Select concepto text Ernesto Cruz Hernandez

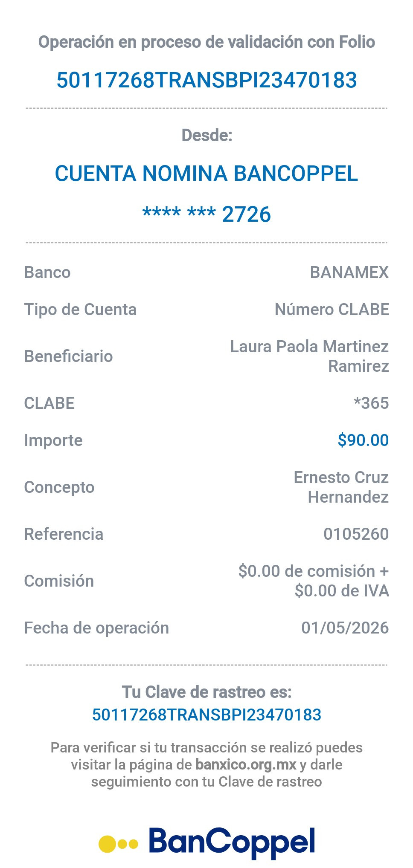(341, 487)
